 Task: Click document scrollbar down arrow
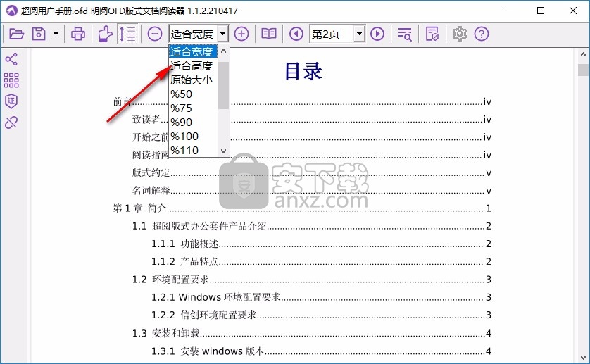click(583, 357)
